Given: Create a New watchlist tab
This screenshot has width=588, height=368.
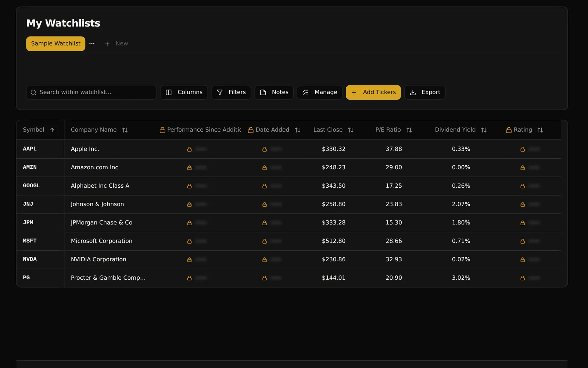Looking at the screenshot, I should (116, 43).
